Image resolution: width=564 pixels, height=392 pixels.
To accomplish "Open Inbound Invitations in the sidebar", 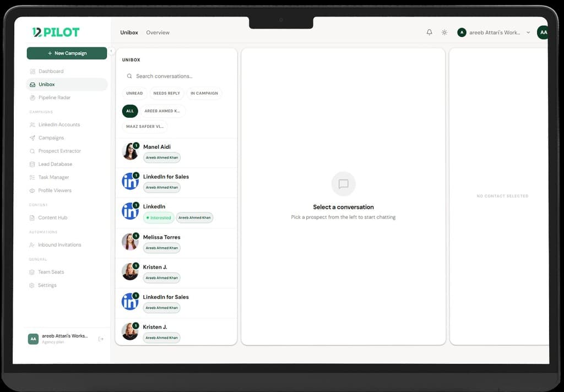I will pyautogui.click(x=67, y=244).
